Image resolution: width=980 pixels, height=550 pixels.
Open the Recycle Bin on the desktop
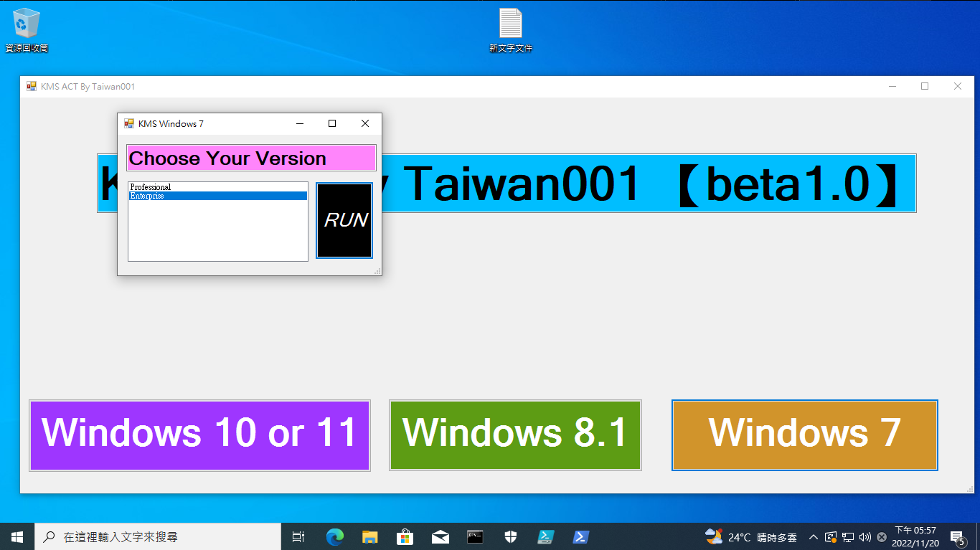point(26,25)
